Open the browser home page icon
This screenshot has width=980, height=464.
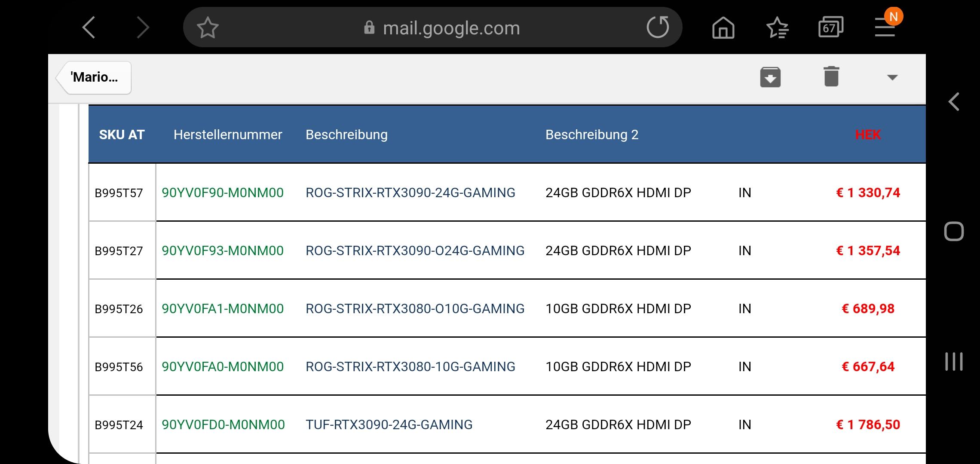[x=723, y=28]
